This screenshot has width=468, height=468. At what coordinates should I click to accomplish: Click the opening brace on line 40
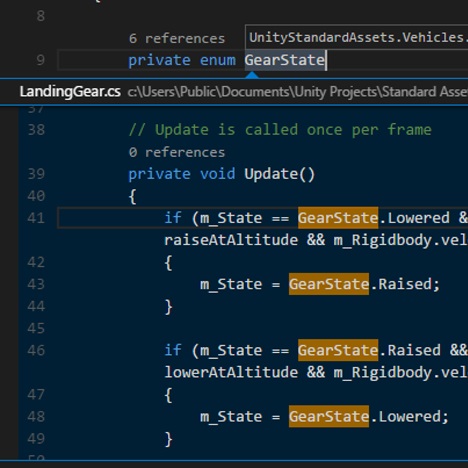click(133, 196)
